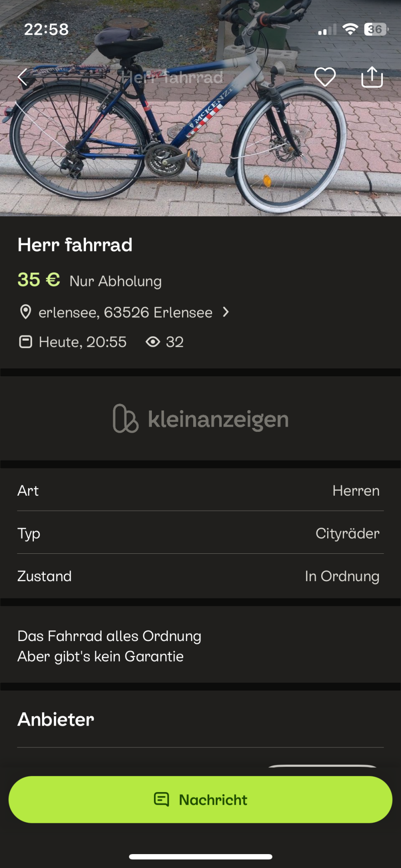
Task: Tap the battery indicator showing 36
Action: tap(375, 29)
